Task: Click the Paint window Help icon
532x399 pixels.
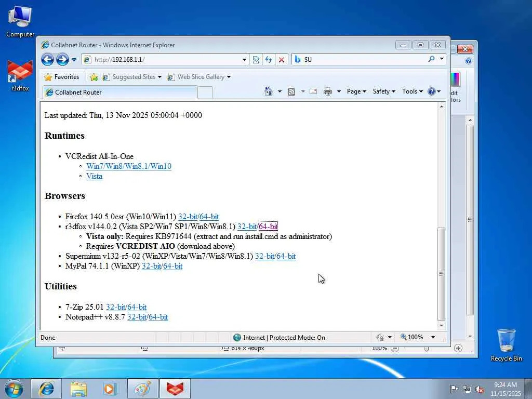Action: (x=469, y=61)
